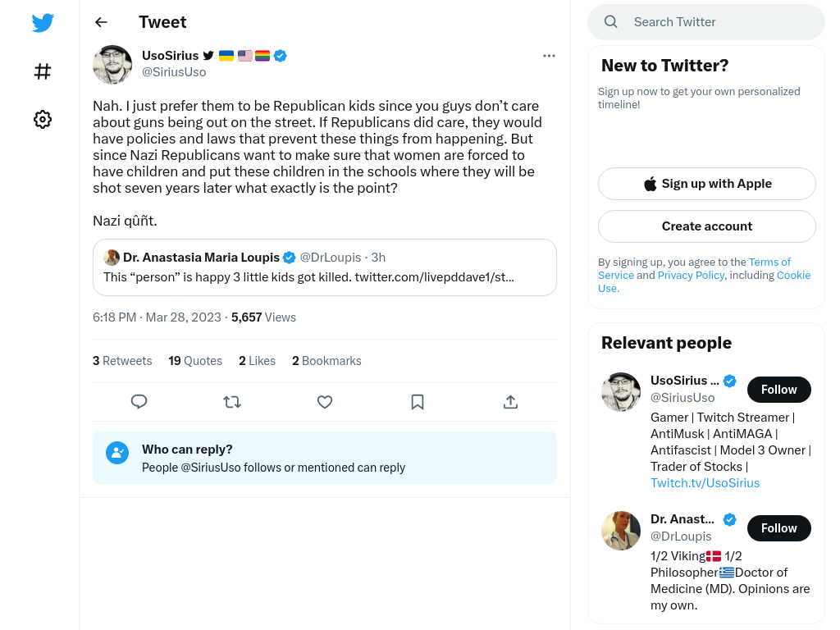Viewport: 840px width, 630px height.
Task: Follow UsoSirius in Relevant people
Action: 779,390
